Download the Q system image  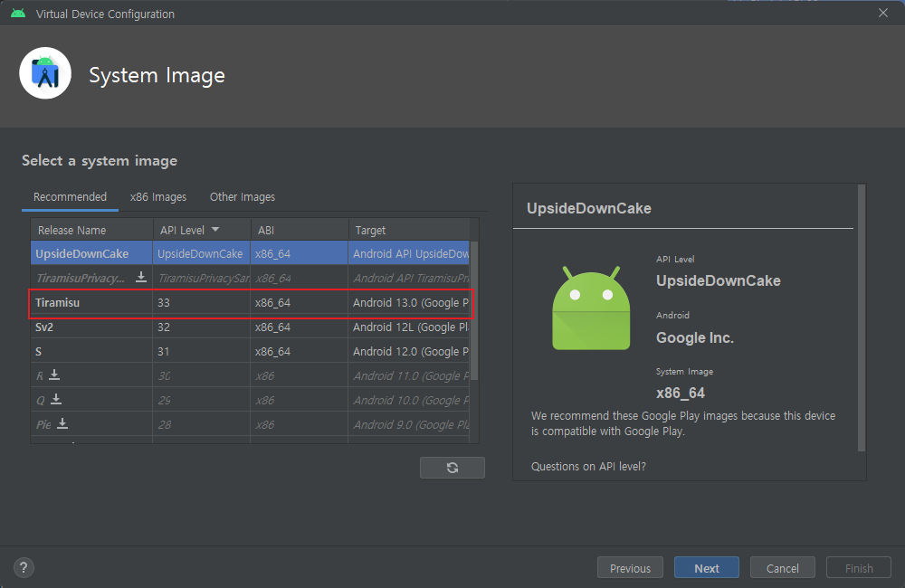(x=56, y=399)
